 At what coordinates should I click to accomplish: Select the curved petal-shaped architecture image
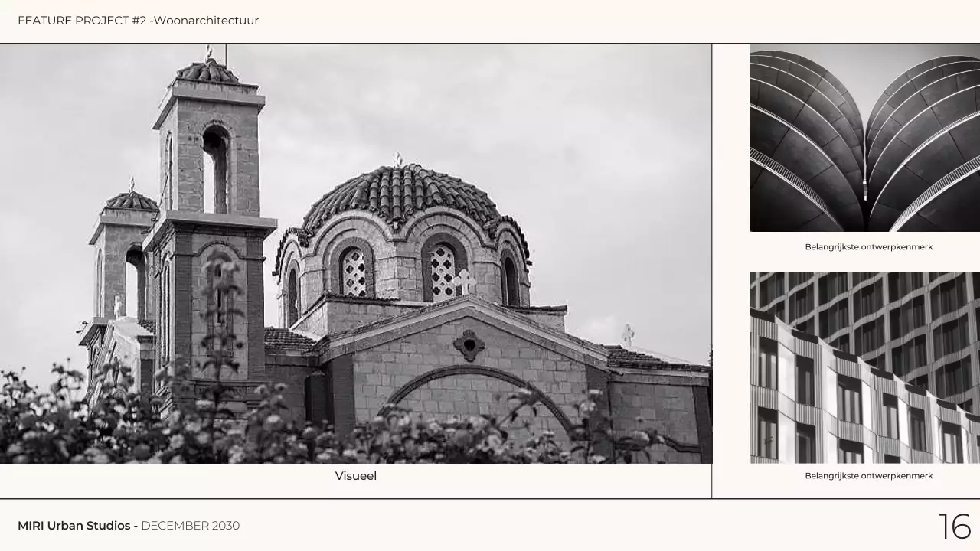coord(864,138)
